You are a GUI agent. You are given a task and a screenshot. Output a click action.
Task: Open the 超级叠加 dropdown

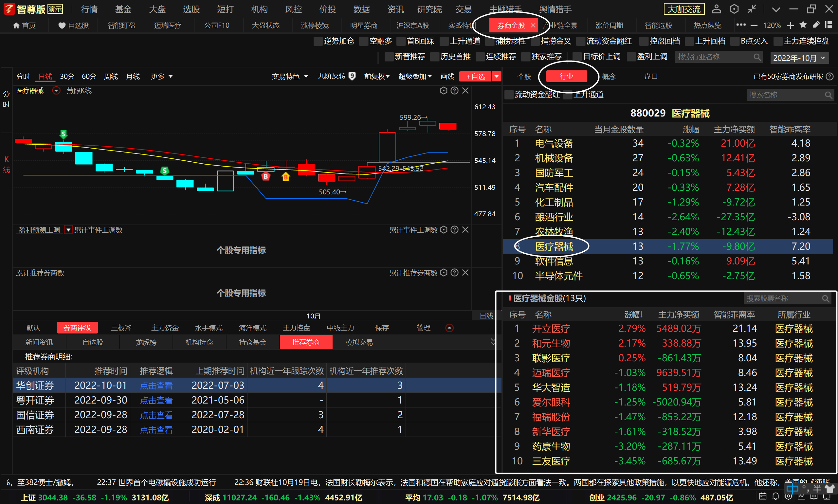tap(415, 76)
